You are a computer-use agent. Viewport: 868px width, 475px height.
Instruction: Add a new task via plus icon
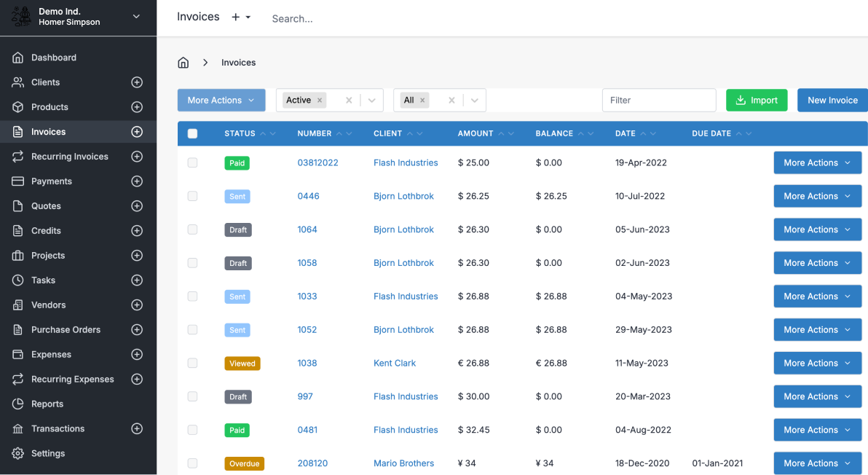(136, 280)
